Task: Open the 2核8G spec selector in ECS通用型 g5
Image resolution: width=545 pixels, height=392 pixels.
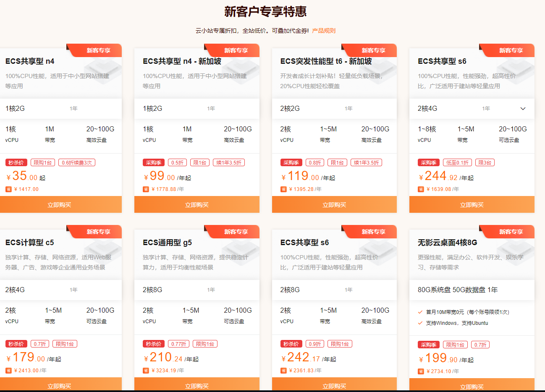Action: pyautogui.click(x=197, y=290)
